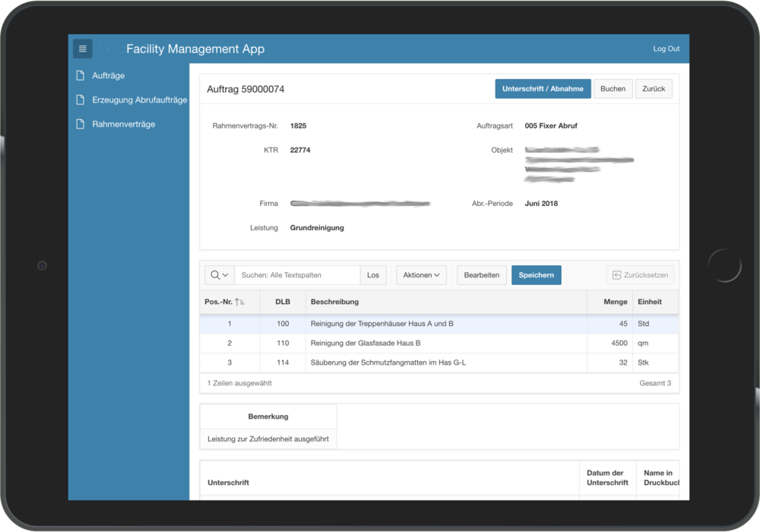
Task: Select the row Reinigung der Glasfasade Haus B
Action: pos(366,343)
